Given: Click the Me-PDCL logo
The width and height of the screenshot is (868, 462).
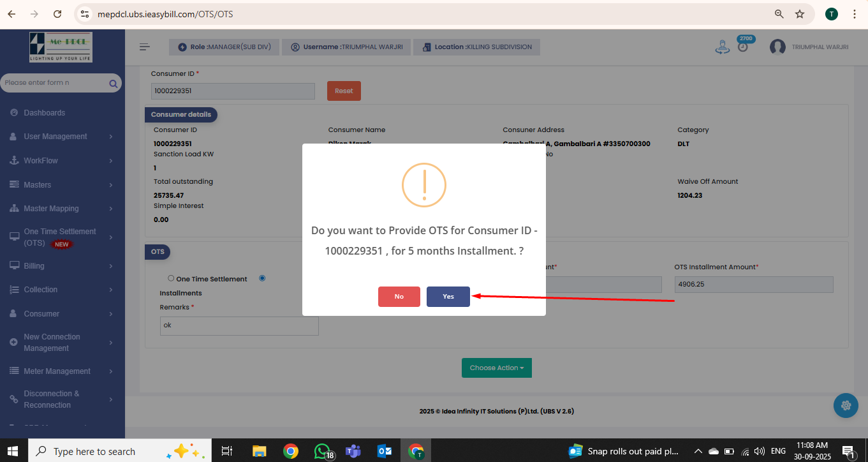Looking at the screenshot, I should [61, 47].
